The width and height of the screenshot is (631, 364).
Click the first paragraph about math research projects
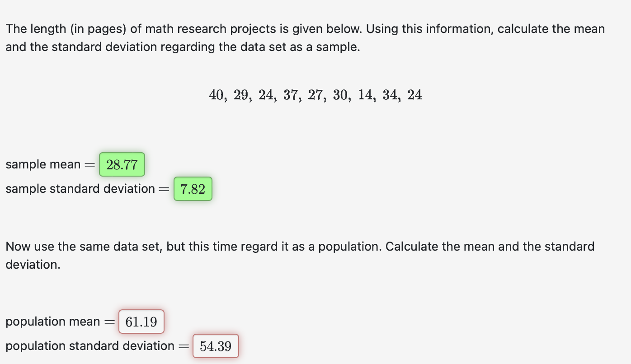coord(305,37)
